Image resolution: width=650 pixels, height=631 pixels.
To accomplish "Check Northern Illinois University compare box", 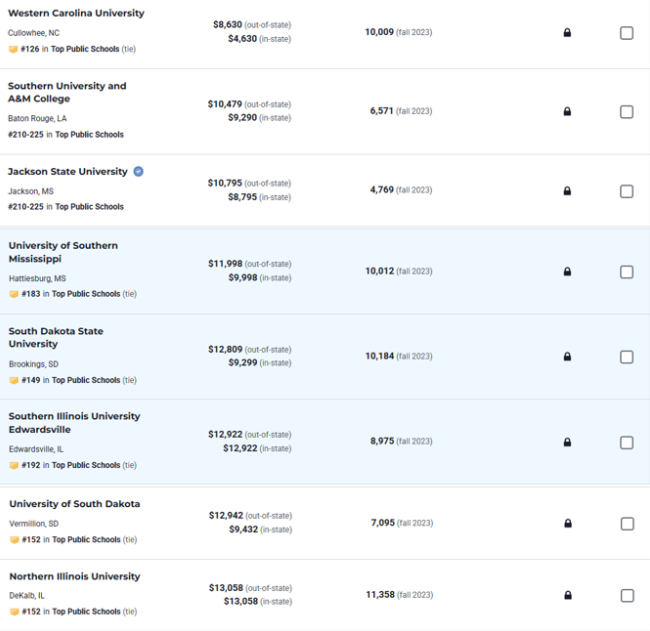I will tap(627, 595).
